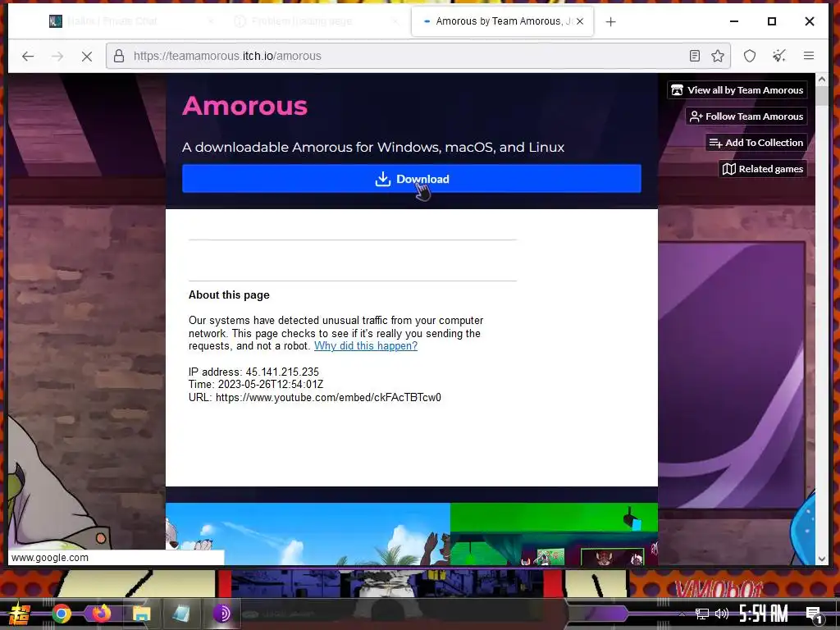Open the shield protection panel
The image size is (840, 630).
750,56
